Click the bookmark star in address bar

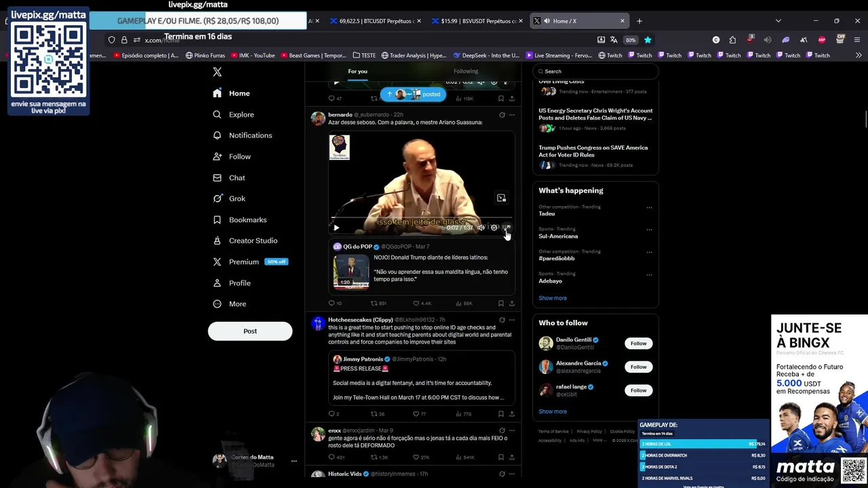[x=648, y=40]
